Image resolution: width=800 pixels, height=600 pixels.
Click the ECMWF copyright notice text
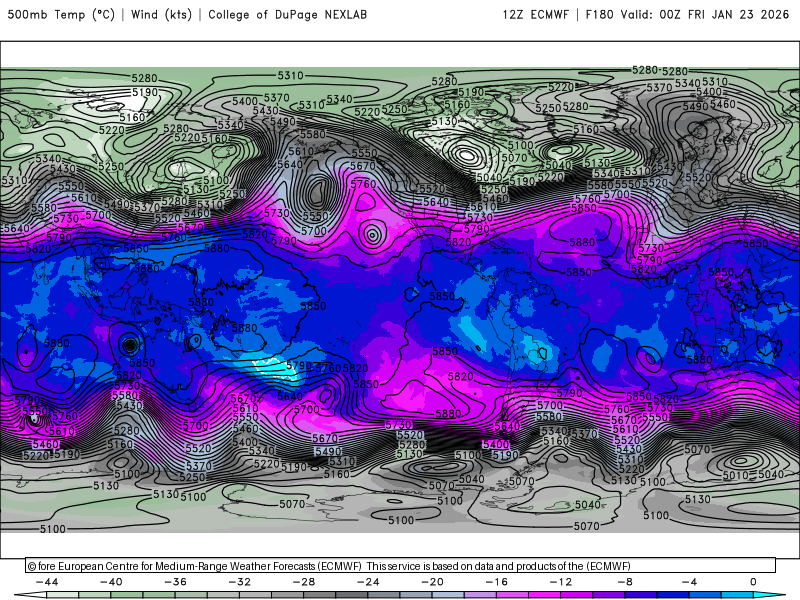329,566
